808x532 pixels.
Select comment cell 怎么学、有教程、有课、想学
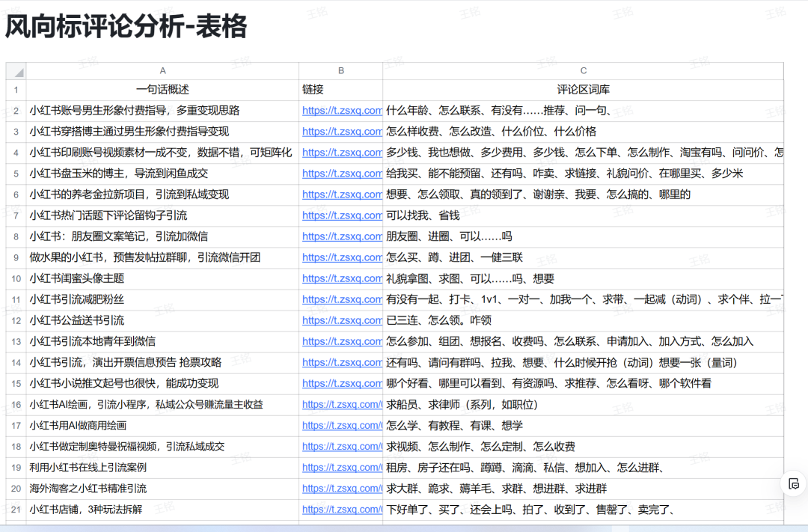pyautogui.click(x=583, y=425)
